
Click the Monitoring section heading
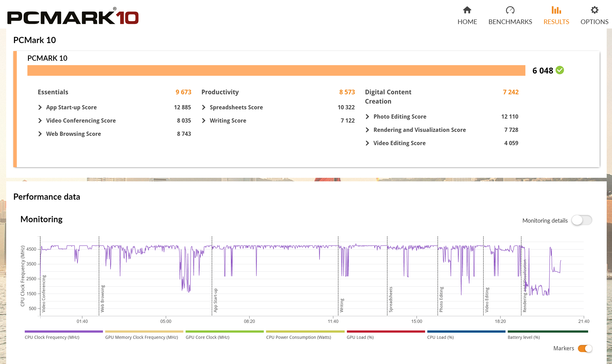42,219
